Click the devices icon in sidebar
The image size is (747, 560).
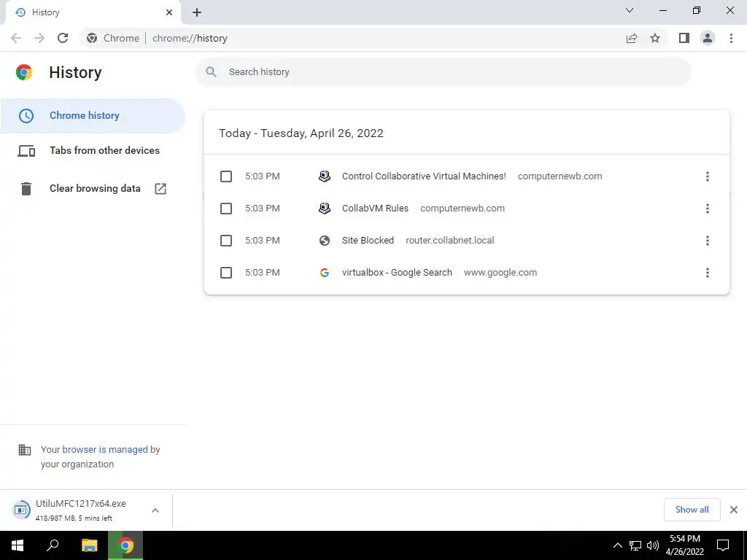(26, 151)
